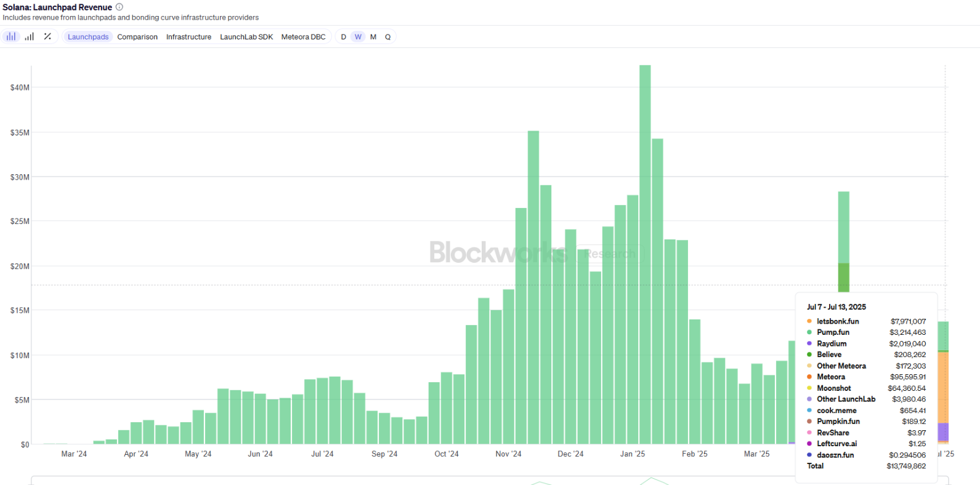
Task: Click the purple Raydium segment of last bar
Action: (x=943, y=432)
